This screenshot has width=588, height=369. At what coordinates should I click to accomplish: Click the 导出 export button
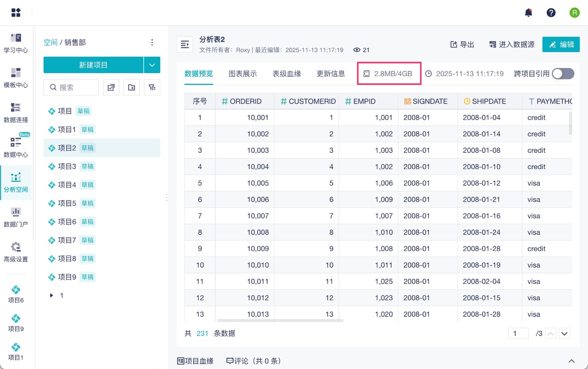462,44
